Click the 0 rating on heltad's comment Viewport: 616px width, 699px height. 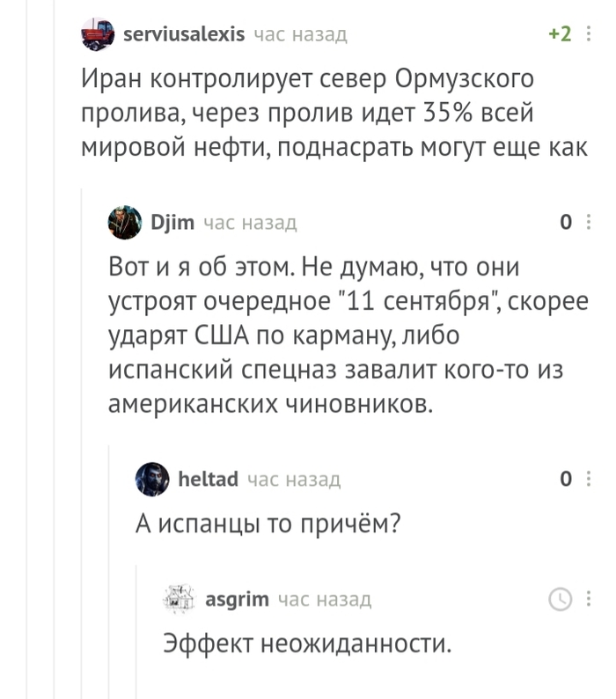566,479
